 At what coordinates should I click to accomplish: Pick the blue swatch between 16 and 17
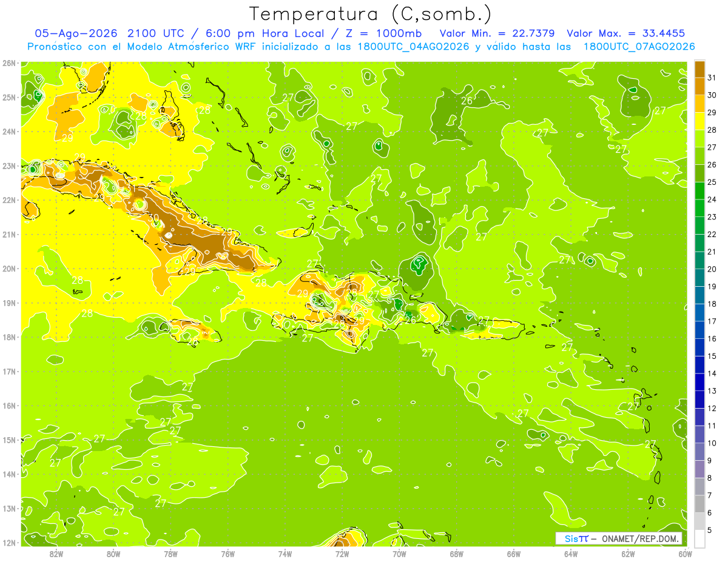tap(699, 330)
